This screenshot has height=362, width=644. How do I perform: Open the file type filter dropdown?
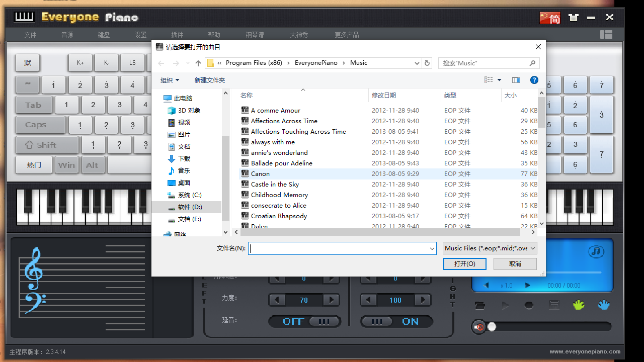[x=490, y=248]
